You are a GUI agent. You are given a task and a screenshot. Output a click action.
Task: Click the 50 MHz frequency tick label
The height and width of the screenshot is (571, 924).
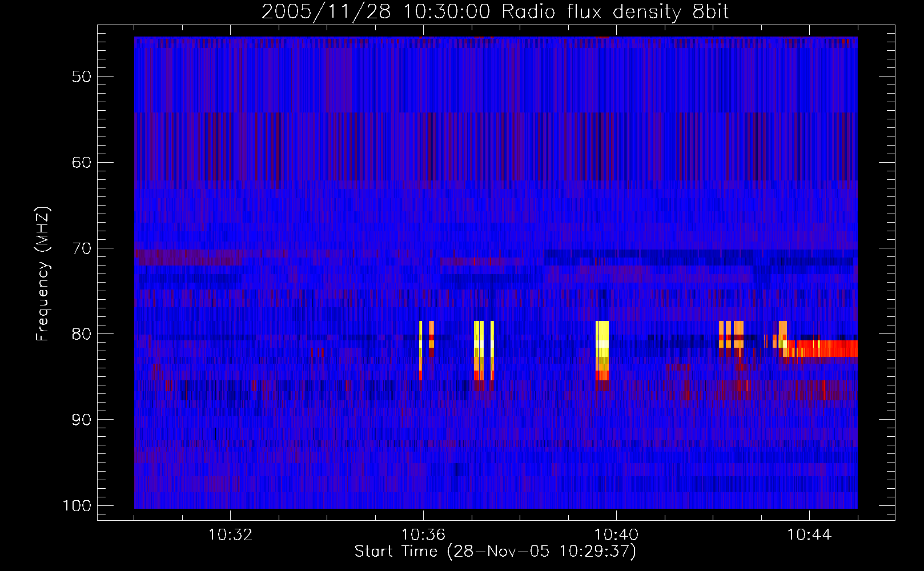pos(82,77)
